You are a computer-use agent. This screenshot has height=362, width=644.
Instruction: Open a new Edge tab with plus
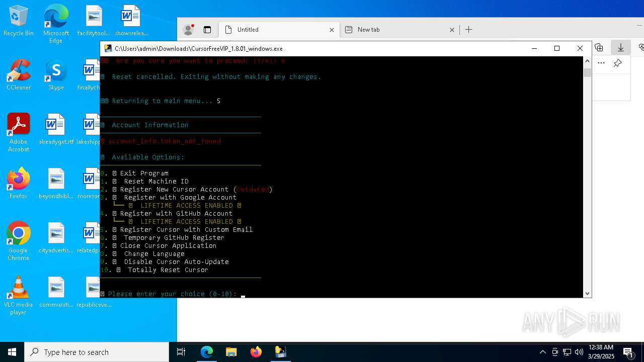tap(468, 30)
